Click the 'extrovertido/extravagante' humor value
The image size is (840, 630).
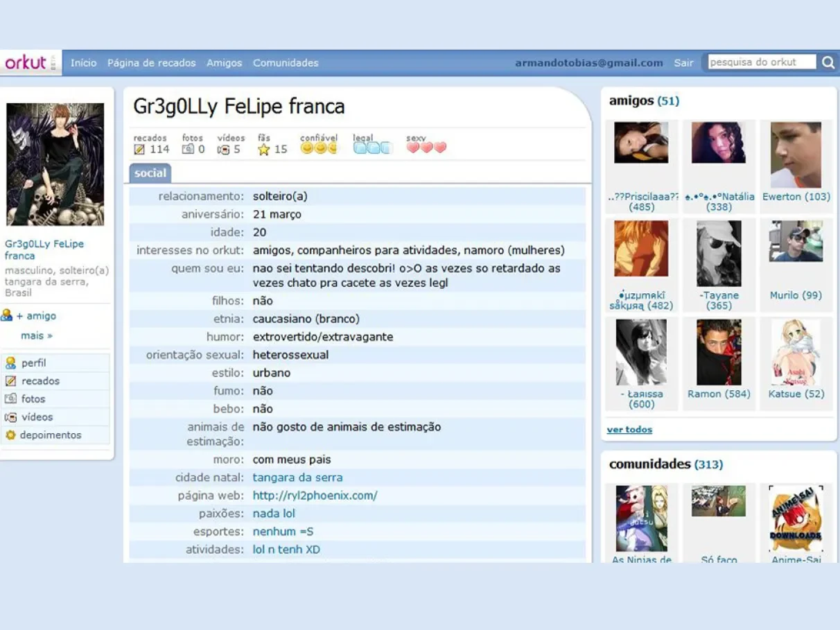point(323,337)
